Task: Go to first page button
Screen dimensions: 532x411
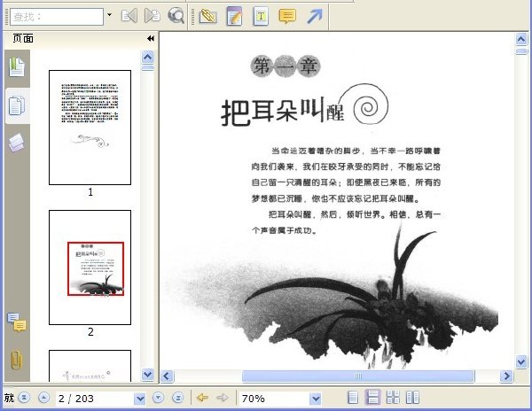Action: point(24,398)
